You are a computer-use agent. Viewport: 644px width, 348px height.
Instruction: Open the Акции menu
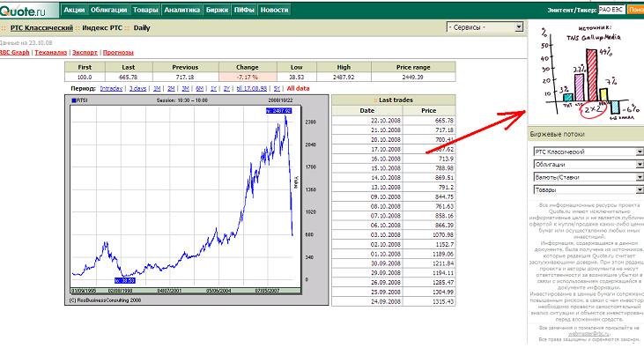(x=74, y=10)
